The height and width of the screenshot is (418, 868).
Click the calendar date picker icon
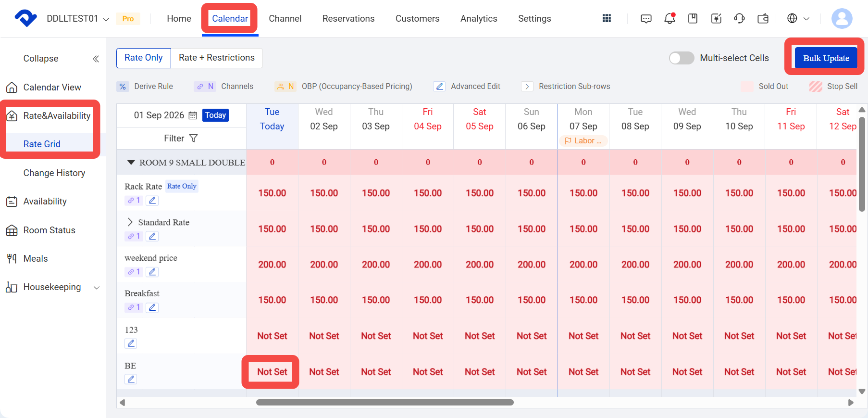pyautogui.click(x=193, y=115)
